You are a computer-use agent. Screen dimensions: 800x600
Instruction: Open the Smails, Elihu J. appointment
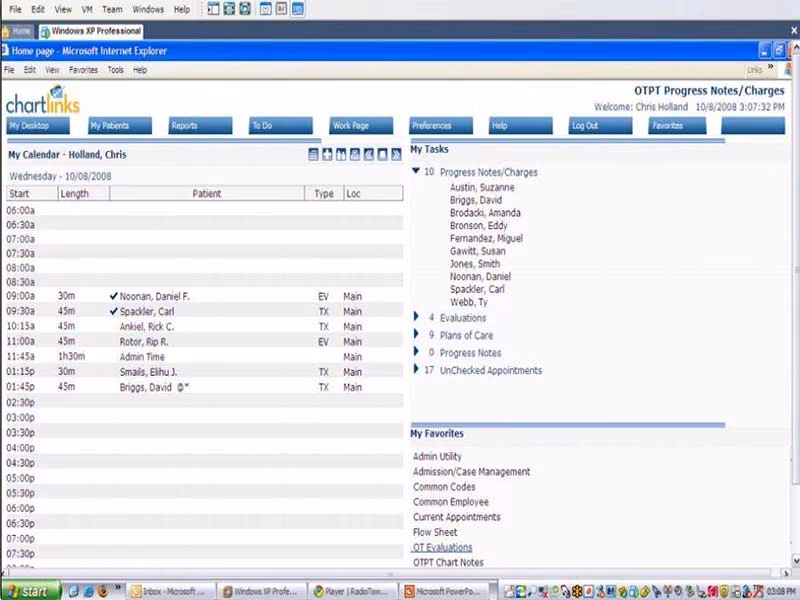pyautogui.click(x=148, y=372)
